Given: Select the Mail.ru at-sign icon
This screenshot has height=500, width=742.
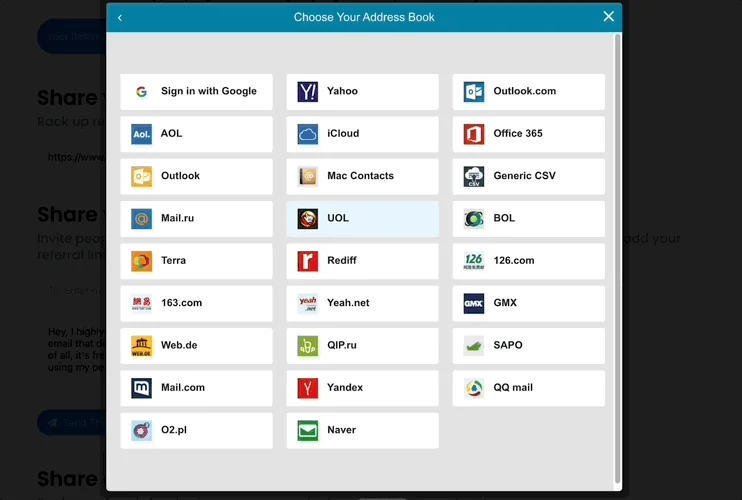Looking at the screenshot, I should pos(141,219).
